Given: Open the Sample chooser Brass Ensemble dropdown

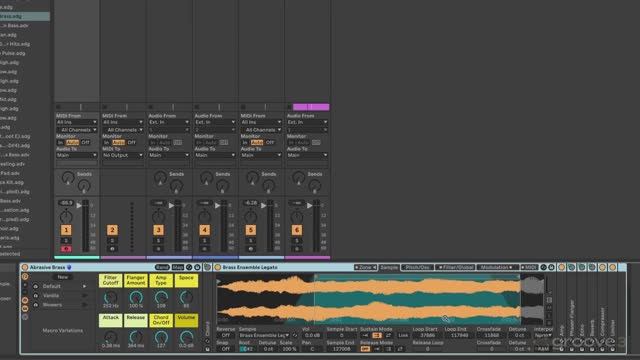Looking at the screenshot, I should click(x=264, y=336).
